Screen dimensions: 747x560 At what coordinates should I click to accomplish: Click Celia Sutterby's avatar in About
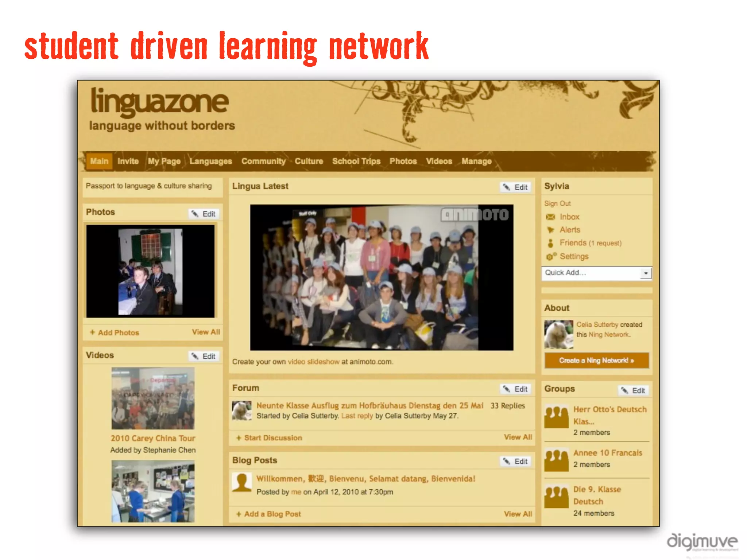559,334
